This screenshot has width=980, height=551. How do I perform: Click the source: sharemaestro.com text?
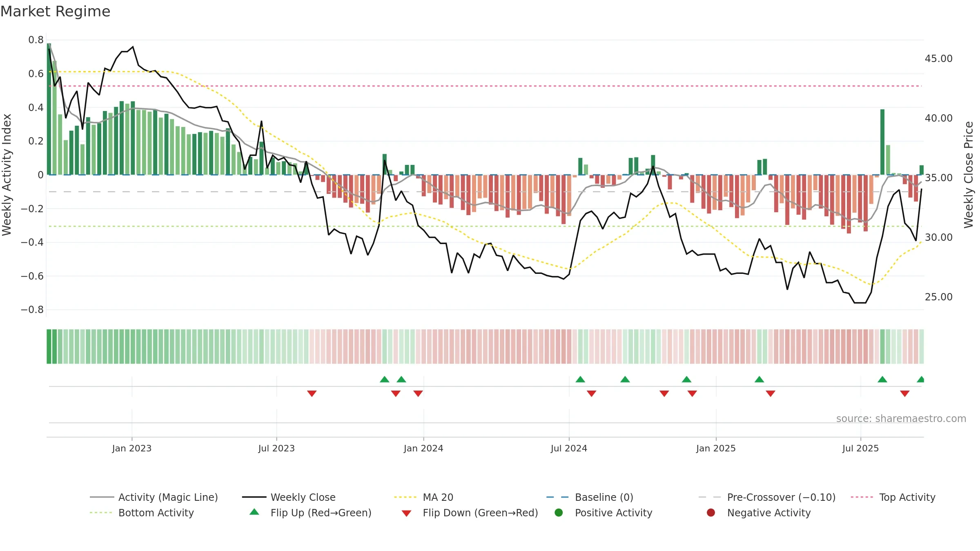[901, 418]
